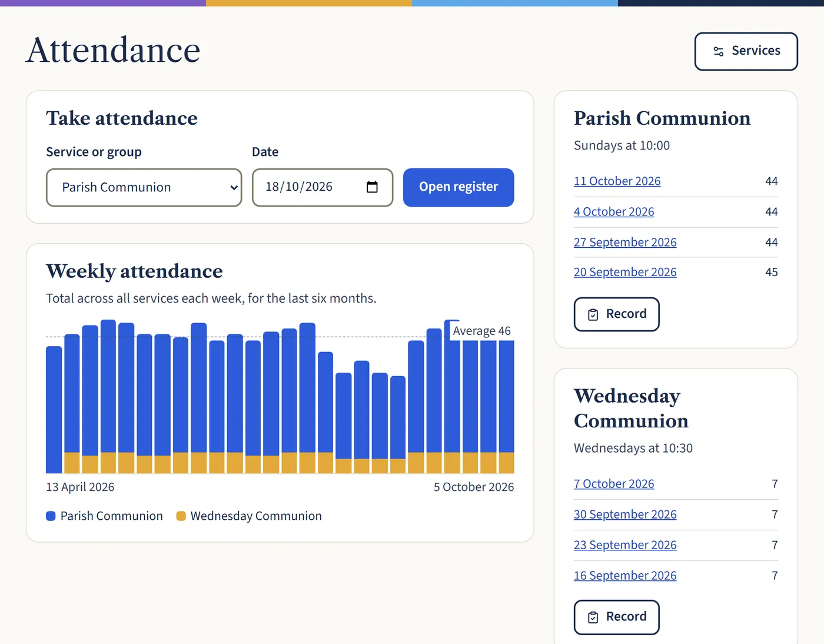
Task: Click the count 45 beside 20 September 2026
Action: [771, 273]
